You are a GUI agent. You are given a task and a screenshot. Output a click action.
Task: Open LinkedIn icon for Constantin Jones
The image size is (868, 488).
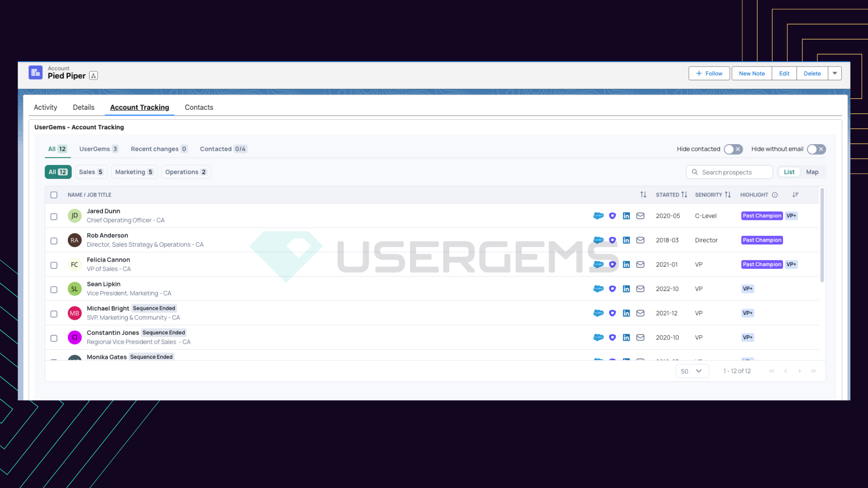click(x=626, y=338)
